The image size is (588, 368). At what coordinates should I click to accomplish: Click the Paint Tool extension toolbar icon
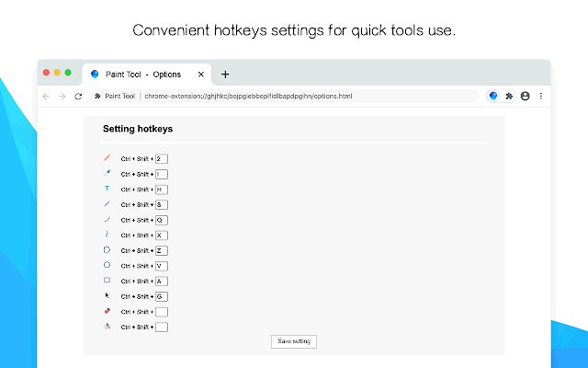click(x=493, y=96)
